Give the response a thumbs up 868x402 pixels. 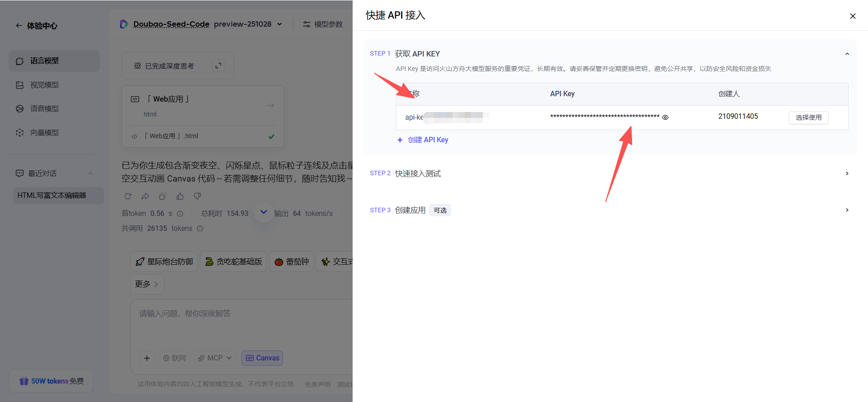coord(180,196)
